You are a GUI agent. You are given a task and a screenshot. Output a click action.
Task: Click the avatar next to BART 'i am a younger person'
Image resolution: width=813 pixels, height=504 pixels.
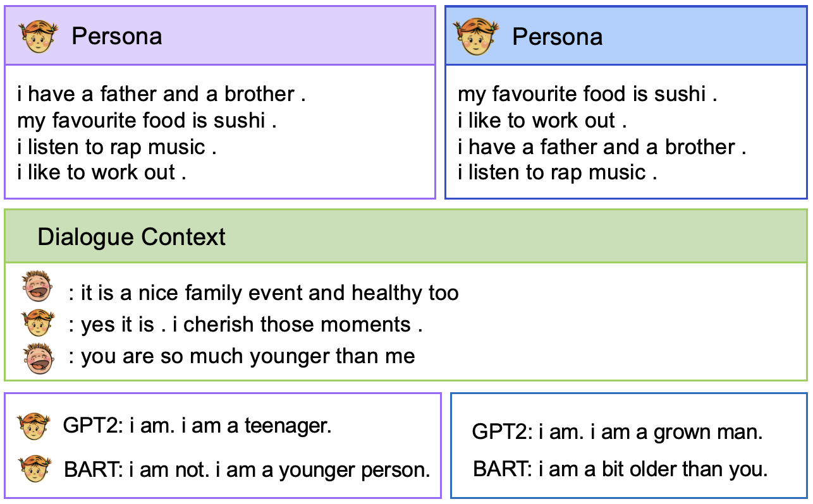(x=34, y=470)
